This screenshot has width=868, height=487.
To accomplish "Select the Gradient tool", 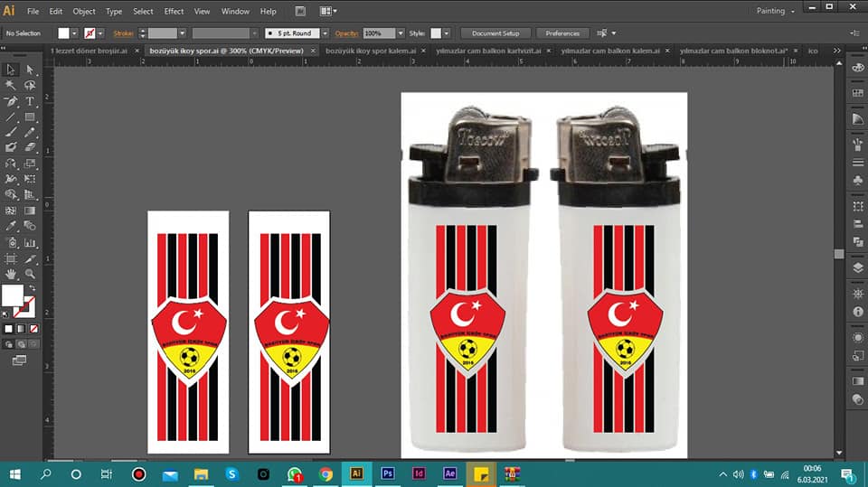I will (29, 211).
